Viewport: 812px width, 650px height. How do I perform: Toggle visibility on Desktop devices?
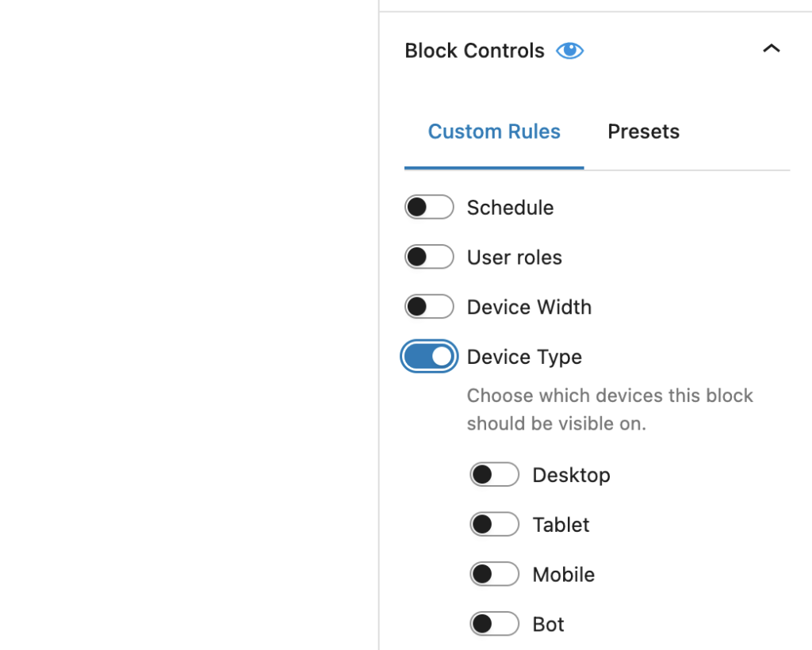click(494, 474)
